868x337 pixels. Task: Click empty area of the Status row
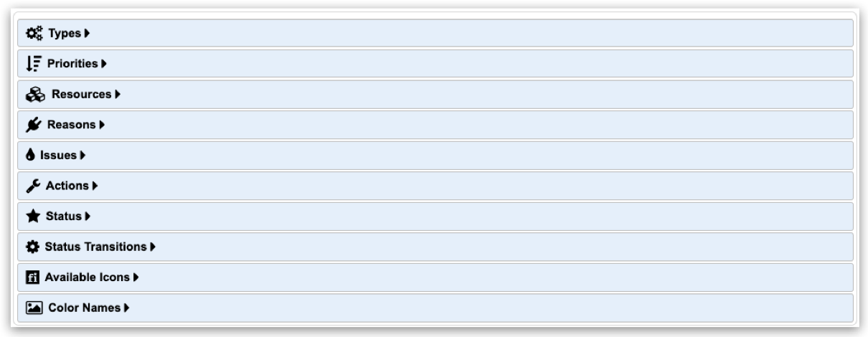pos(466,217)
